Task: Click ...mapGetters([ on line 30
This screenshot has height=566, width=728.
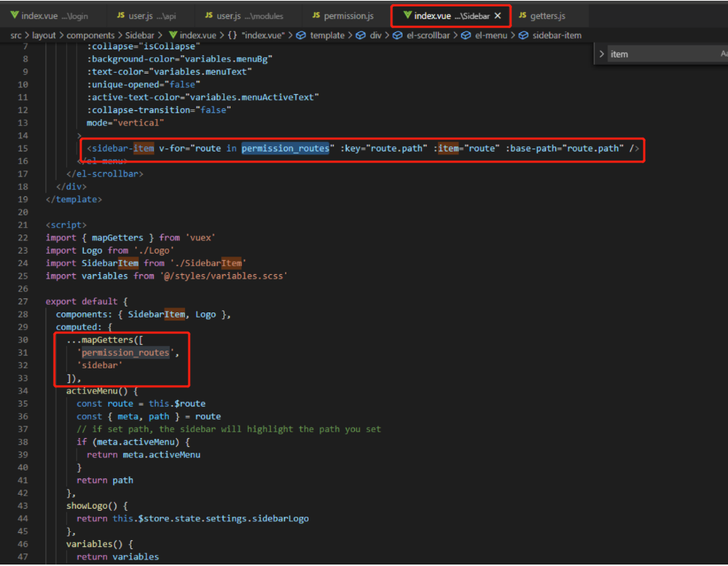Action: tap(105, 340)
